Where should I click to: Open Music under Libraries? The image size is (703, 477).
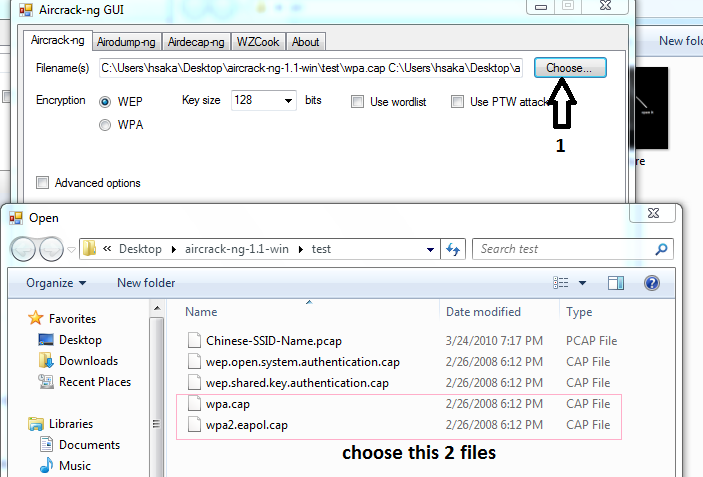coord(75,466)
